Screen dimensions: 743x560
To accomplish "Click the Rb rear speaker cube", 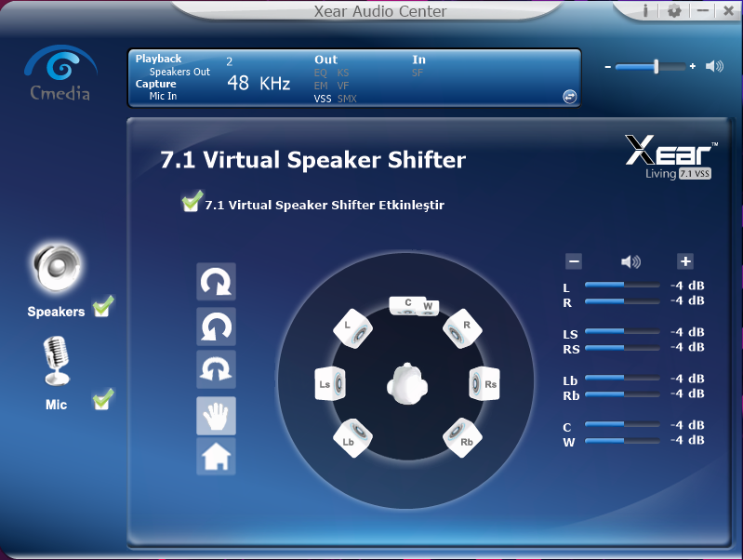I will tap(462, 438).
